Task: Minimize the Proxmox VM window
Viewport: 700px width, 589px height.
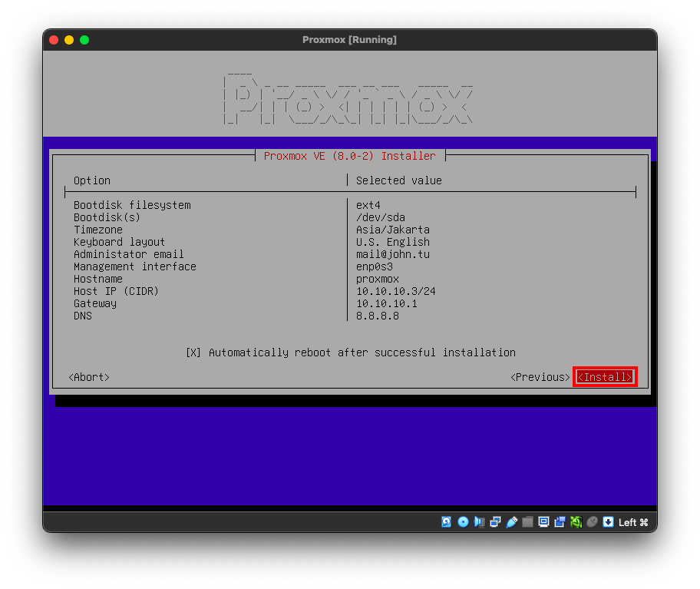Action: [69, 40]
